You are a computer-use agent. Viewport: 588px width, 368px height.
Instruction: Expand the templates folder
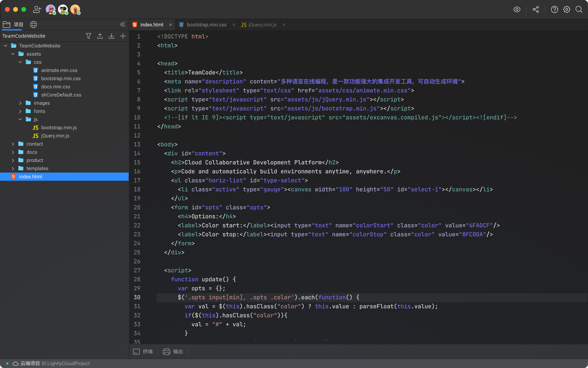coord(13,168)
